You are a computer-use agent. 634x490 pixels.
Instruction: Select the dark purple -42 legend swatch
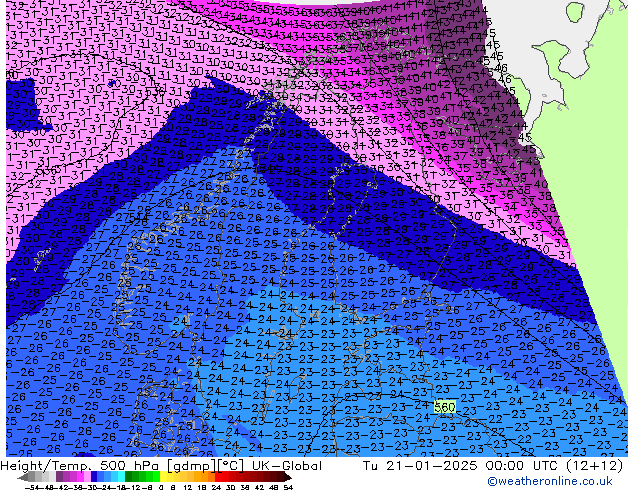point(59,477)
